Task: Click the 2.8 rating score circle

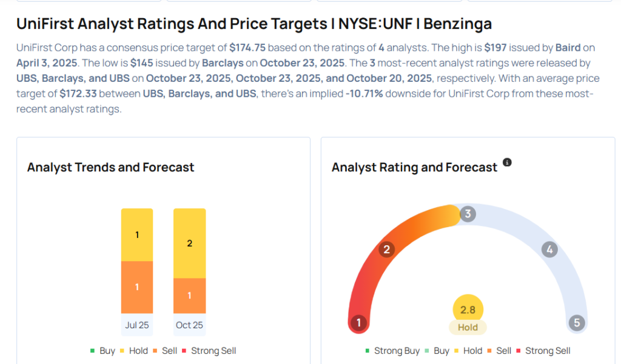Action: pyautogui.click(x=468, y=309)
